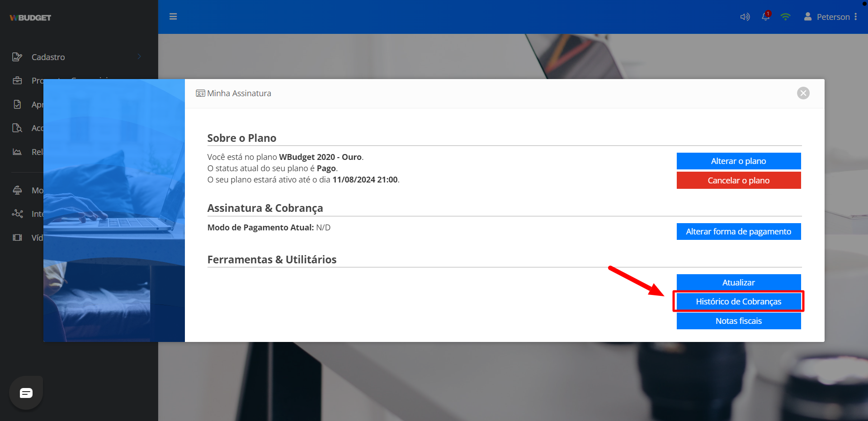Click the document search sidebar icon
Screen dimensions: 868x421
tap(17, 128)
